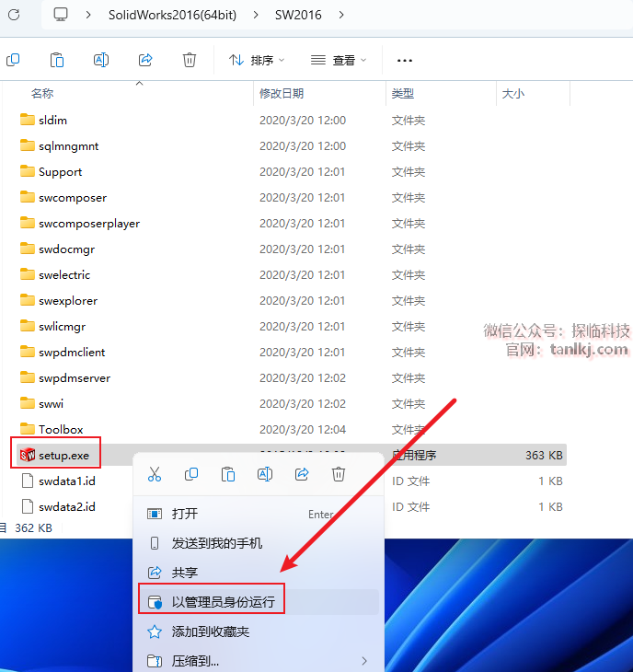633x672 pixels.
Task: Expand chevron after SolidWorks2016(64bit) breadcrumb
Action: (256, 15)
